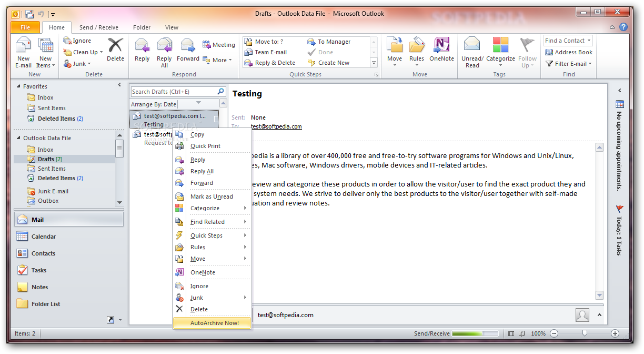
Task: Expand the Quick Steps gallery
Action: point(374,63)
